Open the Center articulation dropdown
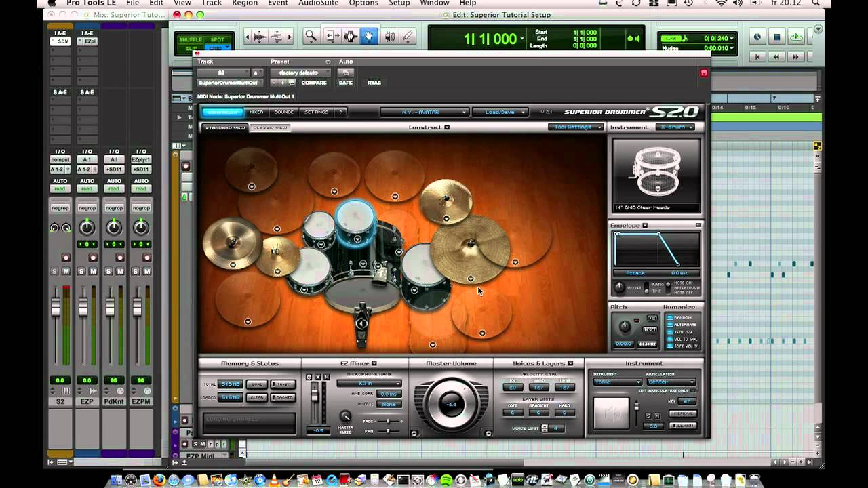868x488 pixels. 671,382
